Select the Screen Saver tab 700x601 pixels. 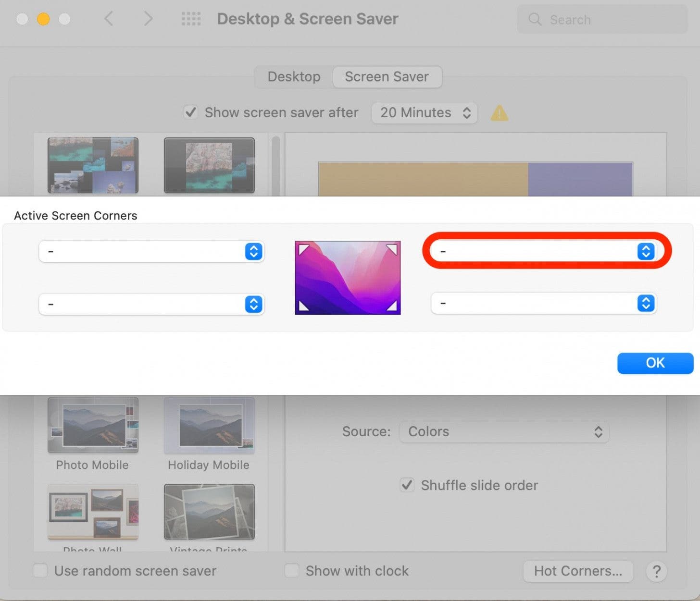coord(387,76)
